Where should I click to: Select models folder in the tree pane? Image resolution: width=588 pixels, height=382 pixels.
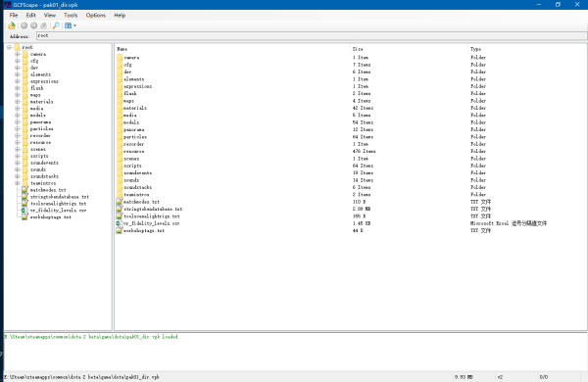pos(38,115)
